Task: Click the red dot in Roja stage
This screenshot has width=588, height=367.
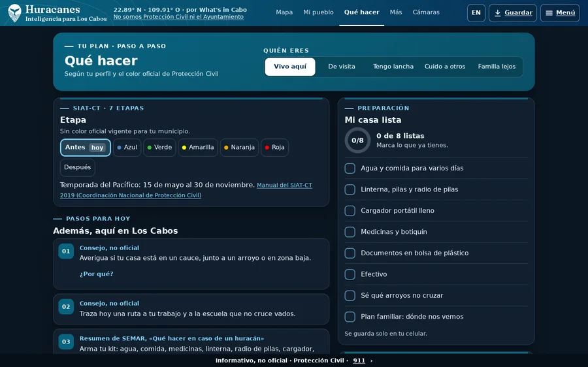Action: (267, 148)
